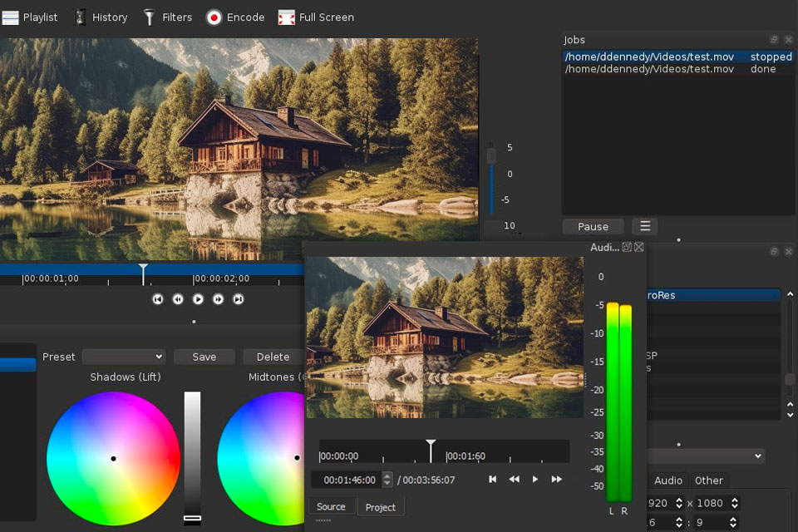This screenshot has height=532, width=798.
Task: Switch to the Project tab
Action: [x=380, y=507]
